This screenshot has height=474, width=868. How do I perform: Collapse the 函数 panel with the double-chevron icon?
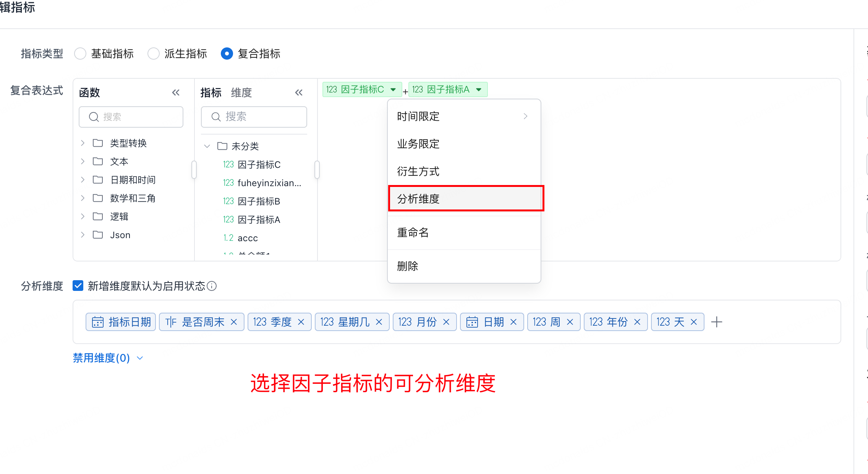click(176, 93)
